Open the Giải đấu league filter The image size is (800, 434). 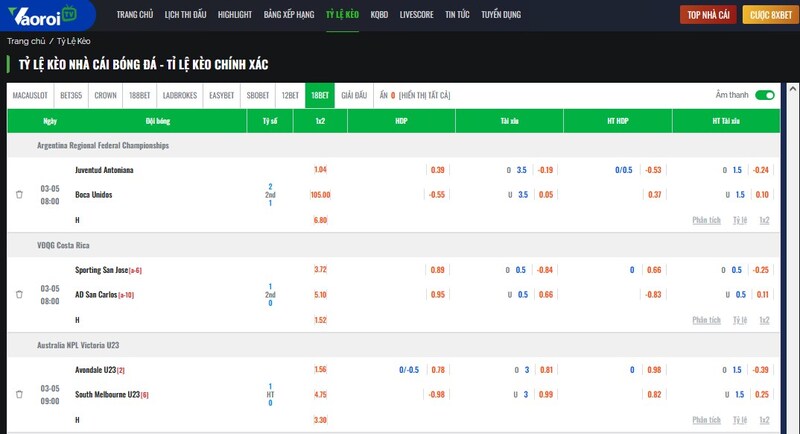tap(354, 95)
